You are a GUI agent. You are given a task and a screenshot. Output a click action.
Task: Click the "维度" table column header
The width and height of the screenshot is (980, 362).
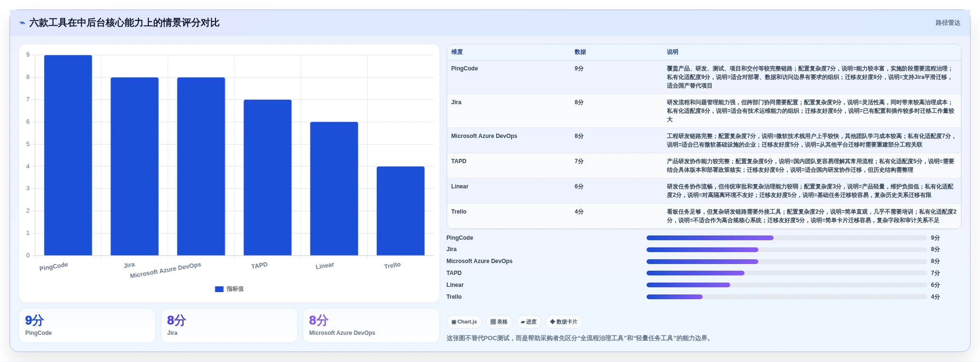point(457,52)
